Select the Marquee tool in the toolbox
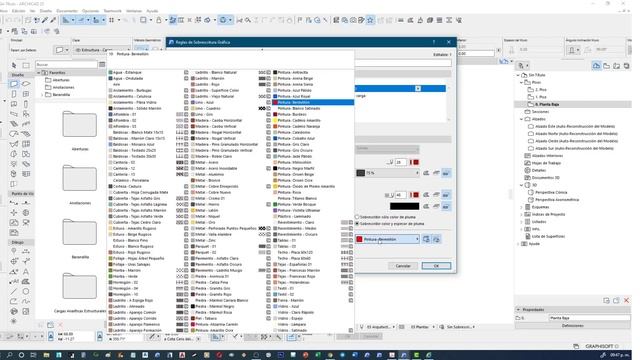This screenshot has width=640, height=360. (26, 65)
